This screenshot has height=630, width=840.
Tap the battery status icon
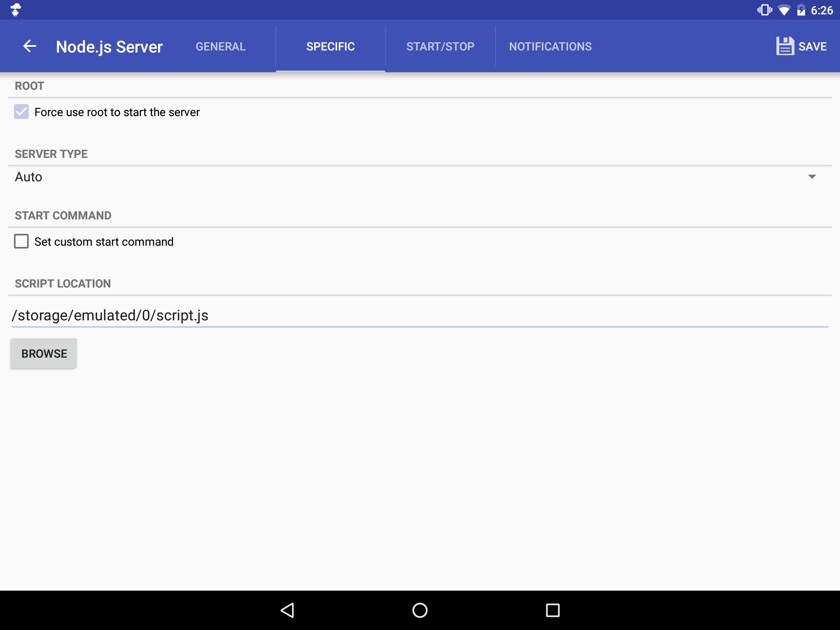point(801,10)
